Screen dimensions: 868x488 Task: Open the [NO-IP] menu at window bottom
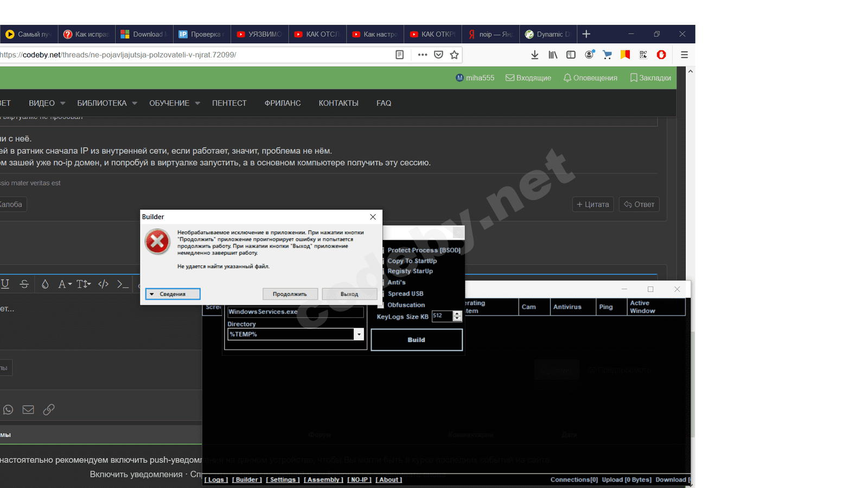coord(359,480)
